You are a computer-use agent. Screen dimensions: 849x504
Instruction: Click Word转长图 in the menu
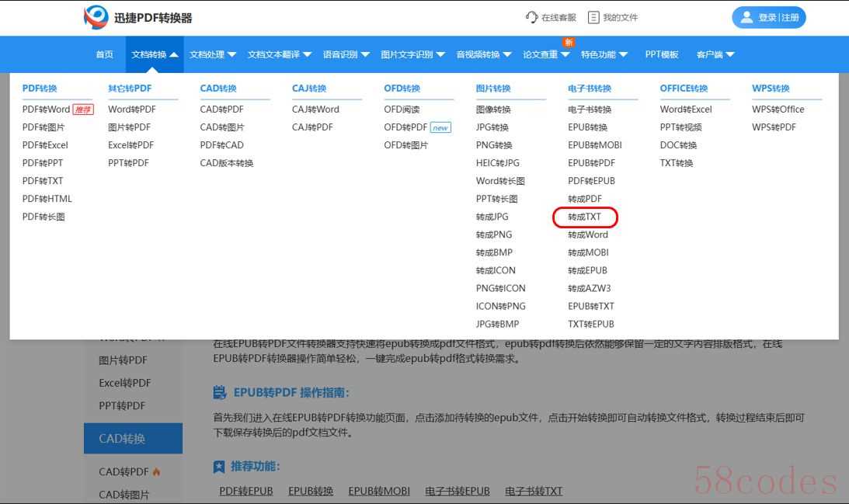(x=500, y=181)
